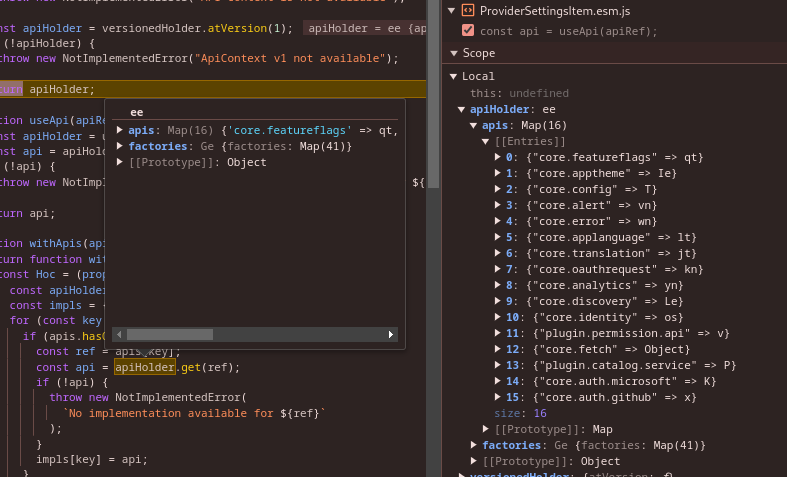Expand entry 13 plugin.catalog.service
This screenshot has height=477, width=787.
[498, 365]
